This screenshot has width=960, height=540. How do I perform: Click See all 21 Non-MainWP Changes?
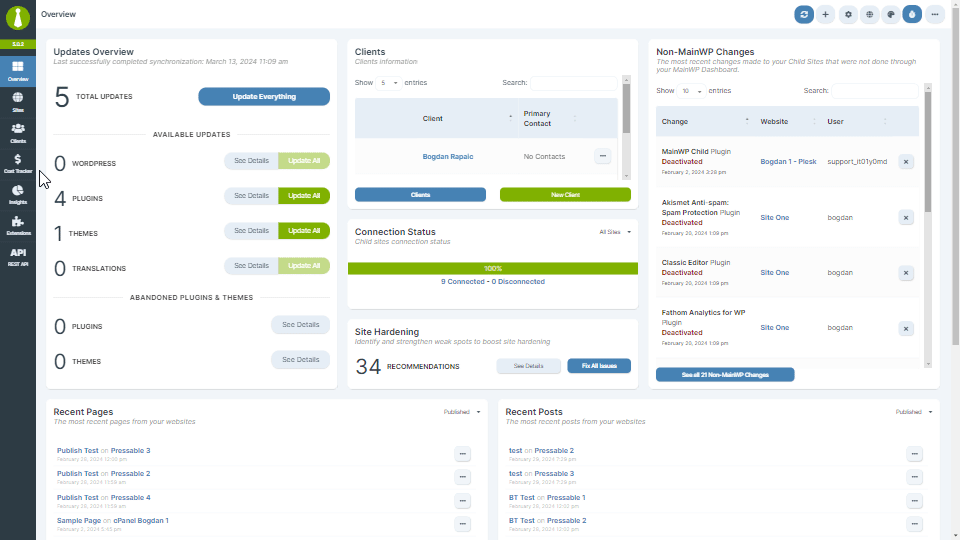coord(725,375)
